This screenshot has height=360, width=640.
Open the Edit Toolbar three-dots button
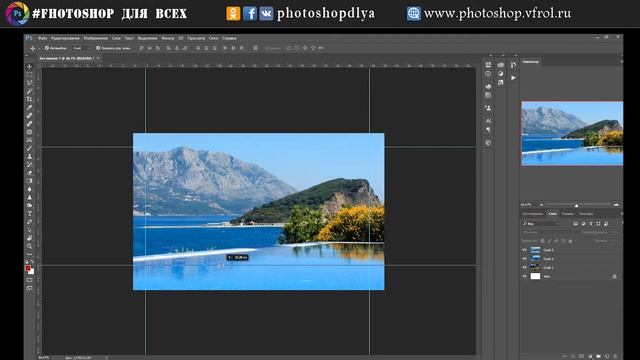pyautogui.click(x=29, y=254)
